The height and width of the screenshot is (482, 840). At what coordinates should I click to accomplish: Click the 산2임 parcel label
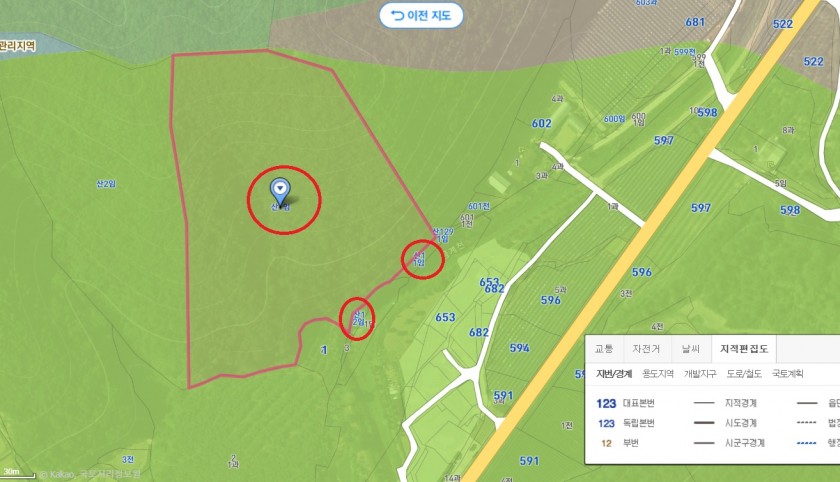[x=106, y=184]
